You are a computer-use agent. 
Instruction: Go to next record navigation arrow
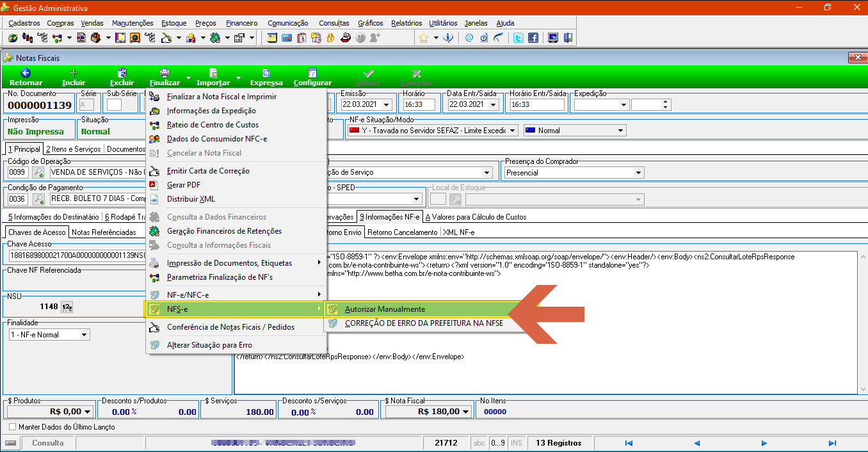pyautogui.click(x=764, y=443)
